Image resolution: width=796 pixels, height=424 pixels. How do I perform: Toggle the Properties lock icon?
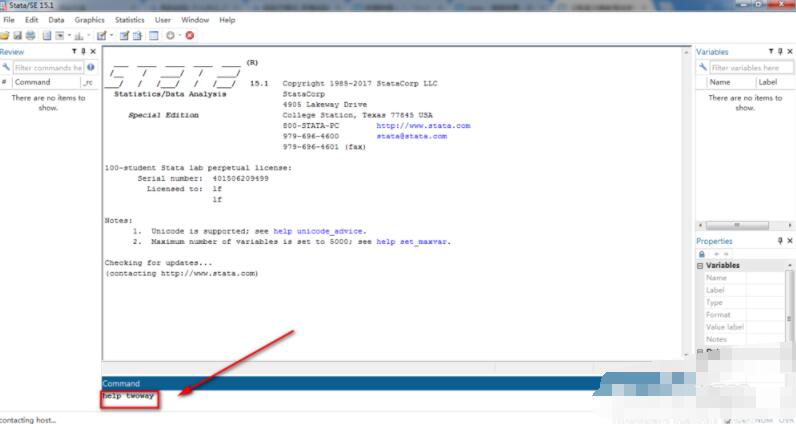tap(702, 254)
